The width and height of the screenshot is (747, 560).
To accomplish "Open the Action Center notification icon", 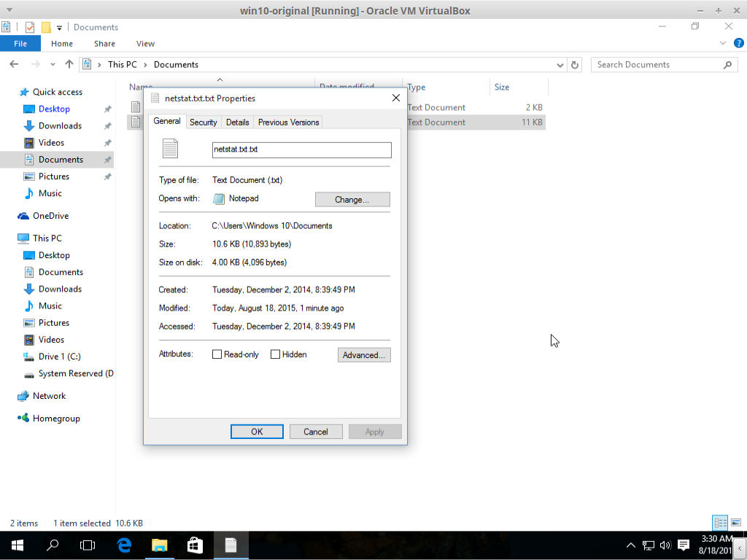I will tap(684, 545).
